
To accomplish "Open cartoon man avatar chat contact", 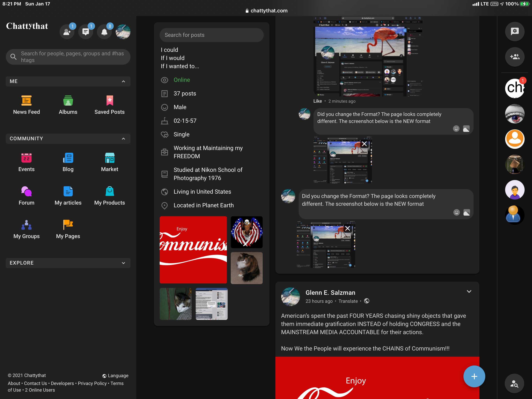I will 515,190.
